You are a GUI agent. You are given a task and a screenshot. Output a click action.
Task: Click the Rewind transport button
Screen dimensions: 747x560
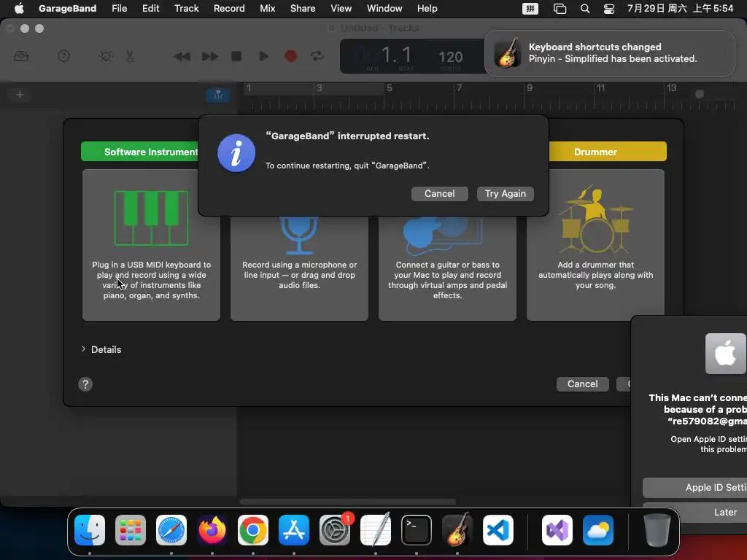[x=182, y=57]
